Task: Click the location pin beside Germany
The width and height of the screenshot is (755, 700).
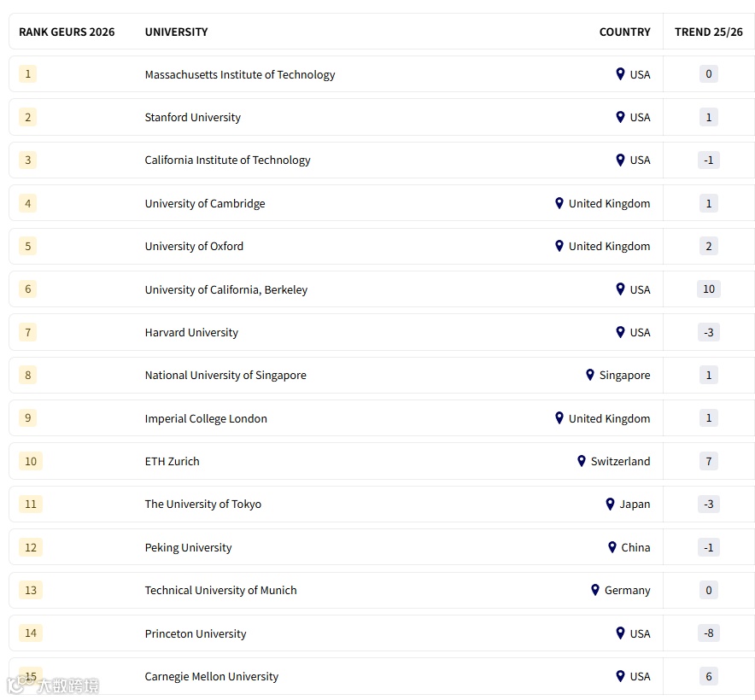Action: (x=595, y=590)
